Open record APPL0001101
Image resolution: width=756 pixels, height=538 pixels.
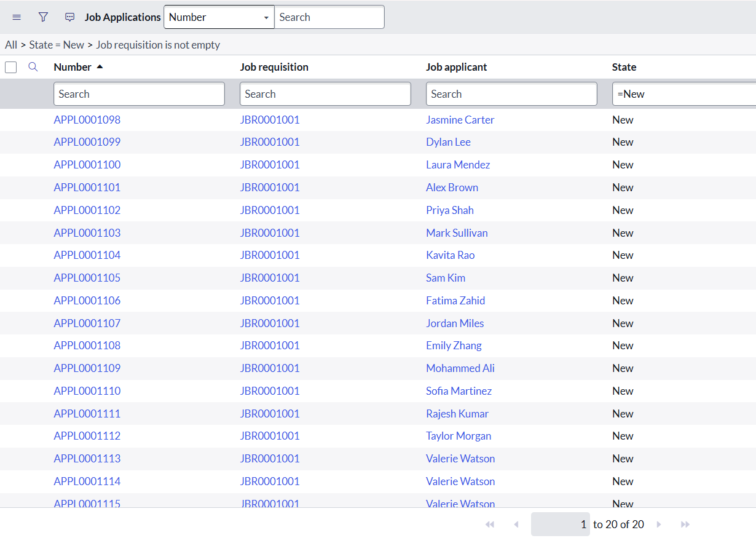(x=87, y=188)
